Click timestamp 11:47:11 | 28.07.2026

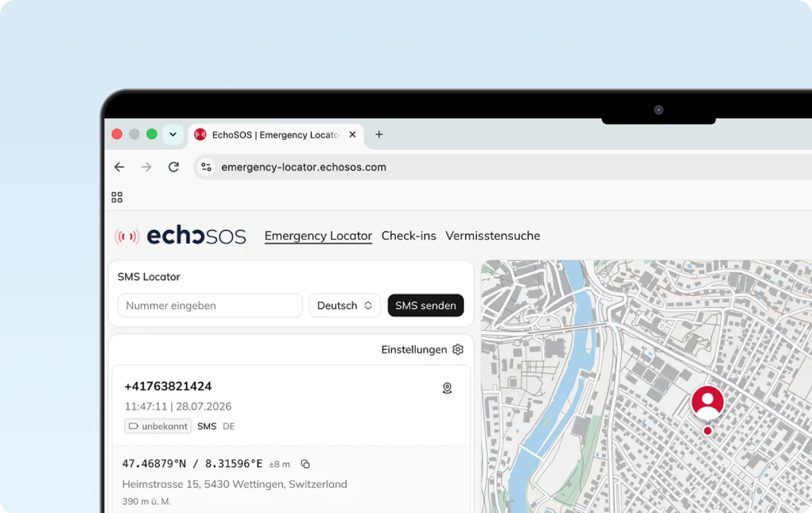coord(178,406)
